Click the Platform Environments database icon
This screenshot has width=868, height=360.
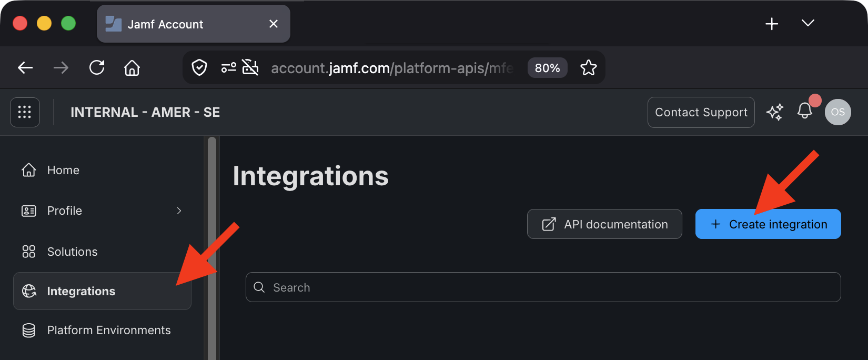[29, 331]
